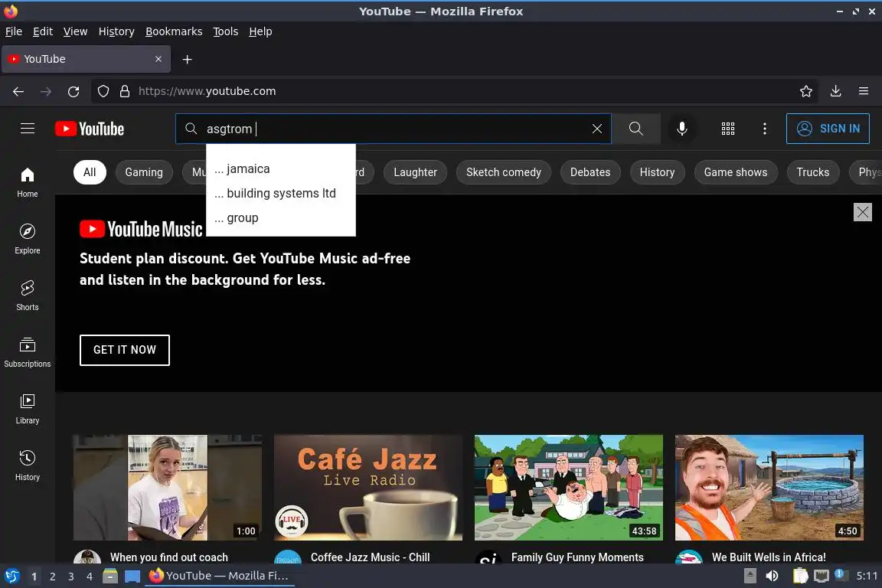Viewport: 882px width, 588px height.
Task: Clear the search text with X icon
Action: [x=597, y=129]
